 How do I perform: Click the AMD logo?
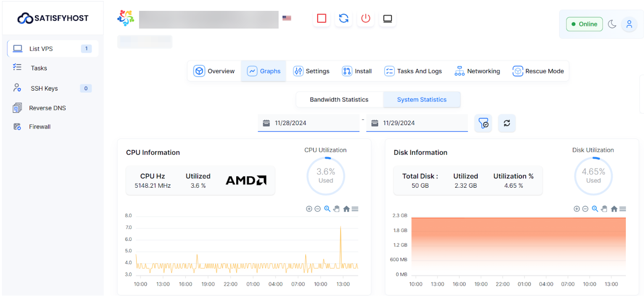coord(246,180)
